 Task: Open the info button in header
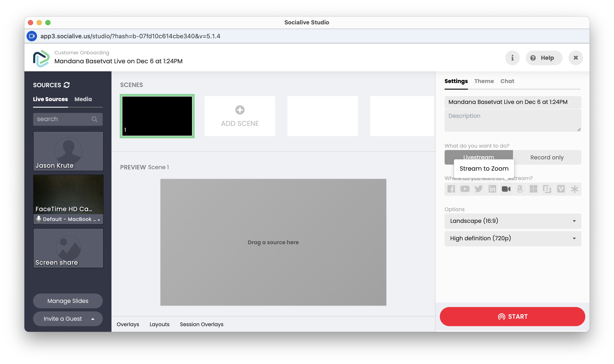[x=512, y=58]
